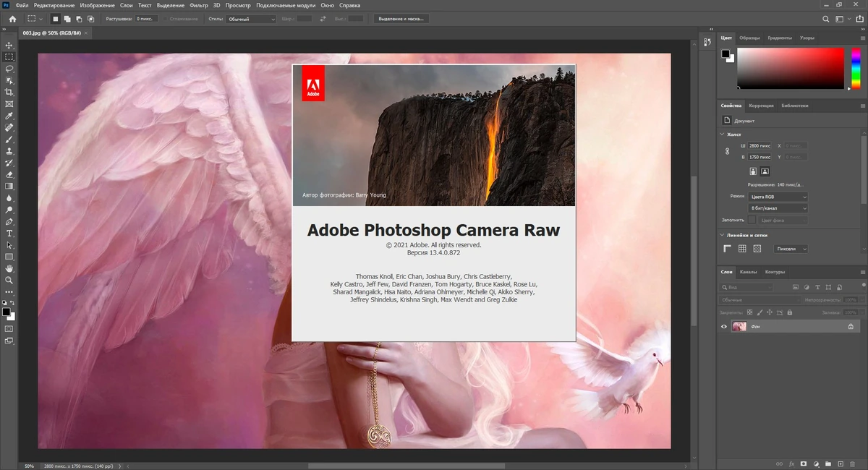Click the Выделение и маска button
868x470 pixels.
401,19
